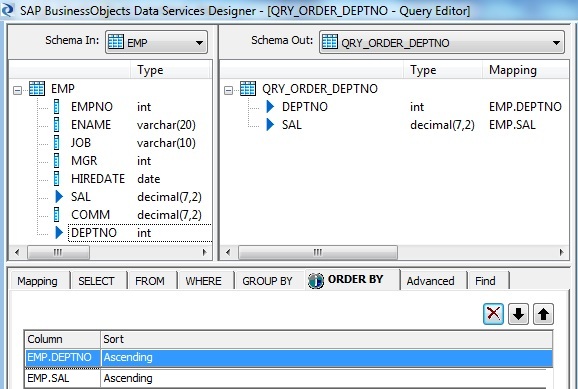578x389 pixels.
Task: Click the EMP.DEPTNO mapping cell
Action: click(525, 107)
